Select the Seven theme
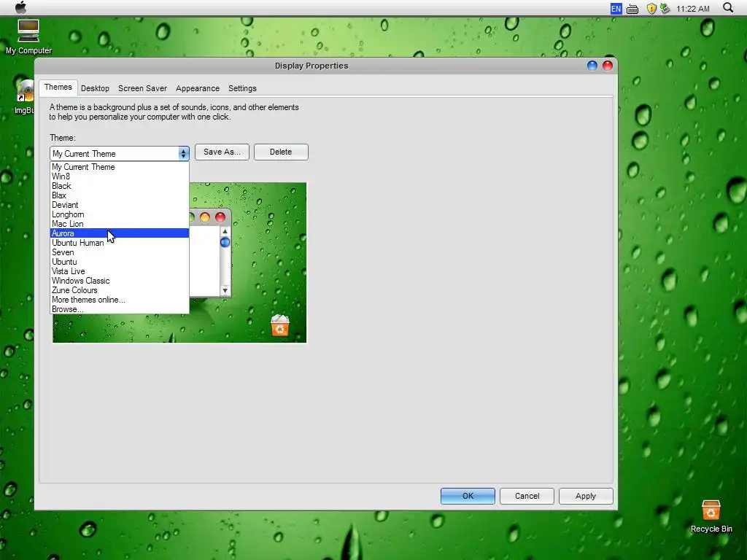The width and height of the screenshot is (747, 560). (120, 252)
